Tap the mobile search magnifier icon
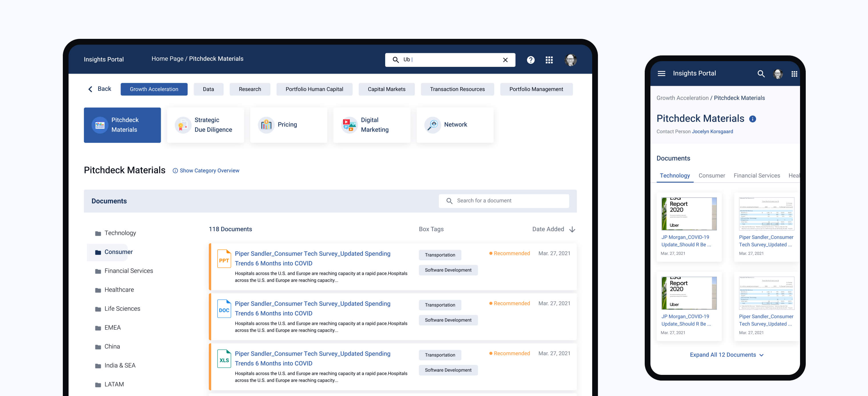868x396 pixels. click(761, 73)
